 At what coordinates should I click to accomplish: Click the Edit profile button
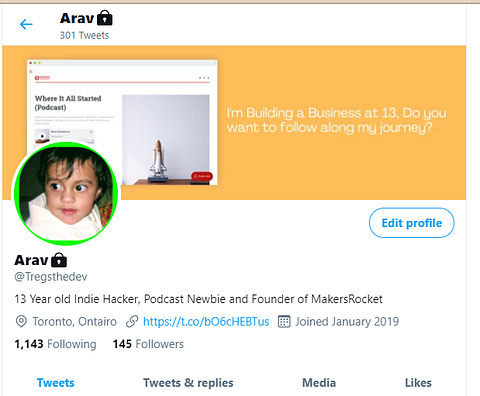(x=412, y=223)
